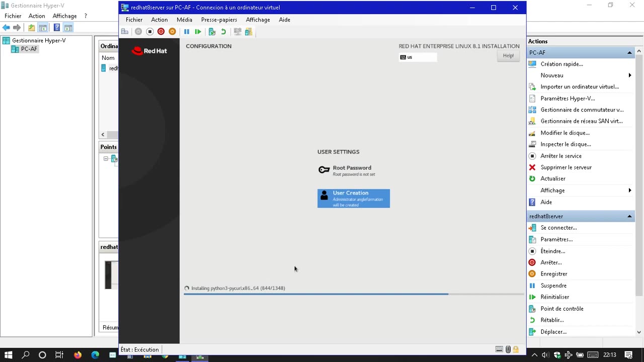The width and height of the screenshot is (644, 362).
Task: Click the up-one-level folder icon in Hyper-V Manager
Action: pyautogui.click(x=32, y=28)
